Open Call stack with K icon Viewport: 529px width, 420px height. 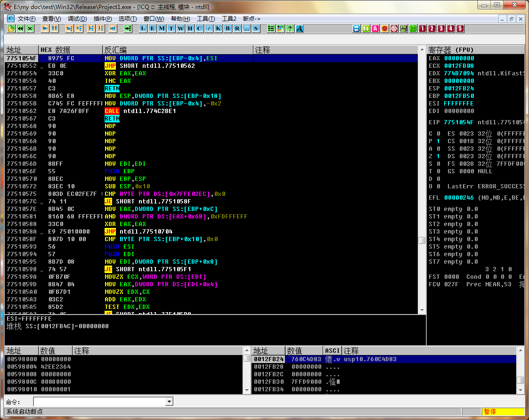point(218,29)
